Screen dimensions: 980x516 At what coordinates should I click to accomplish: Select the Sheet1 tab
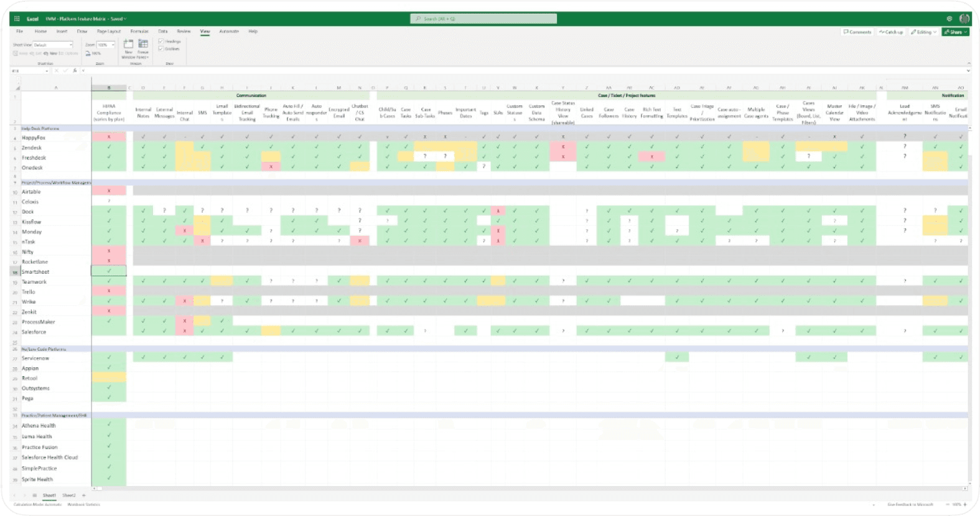point(49,495)
